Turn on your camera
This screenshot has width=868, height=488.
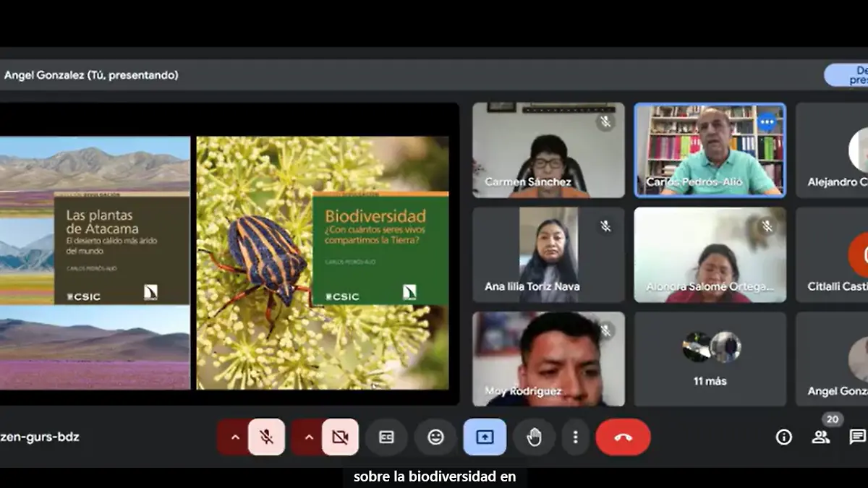pyautogui.click(x=340, y=437)
